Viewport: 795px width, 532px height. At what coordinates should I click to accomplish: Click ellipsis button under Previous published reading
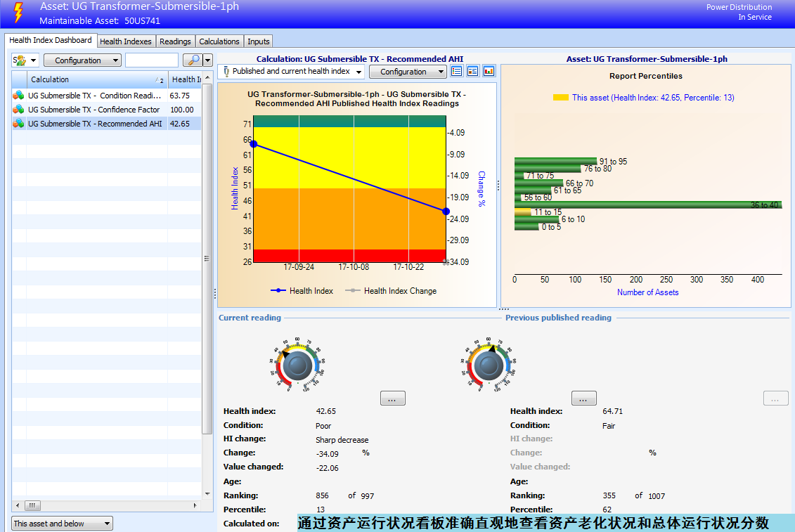[x=583, y=398]
